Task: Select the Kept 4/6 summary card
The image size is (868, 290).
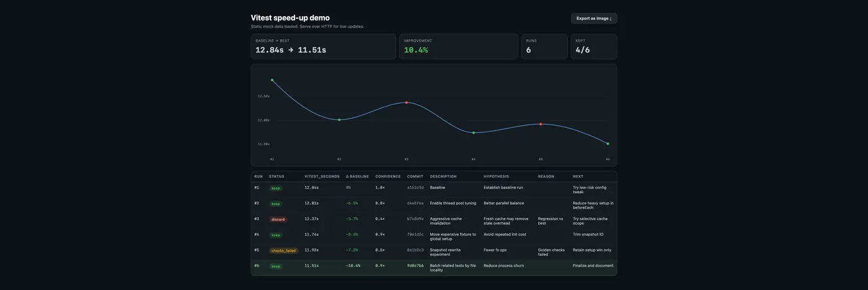Action: click(593, 47)
